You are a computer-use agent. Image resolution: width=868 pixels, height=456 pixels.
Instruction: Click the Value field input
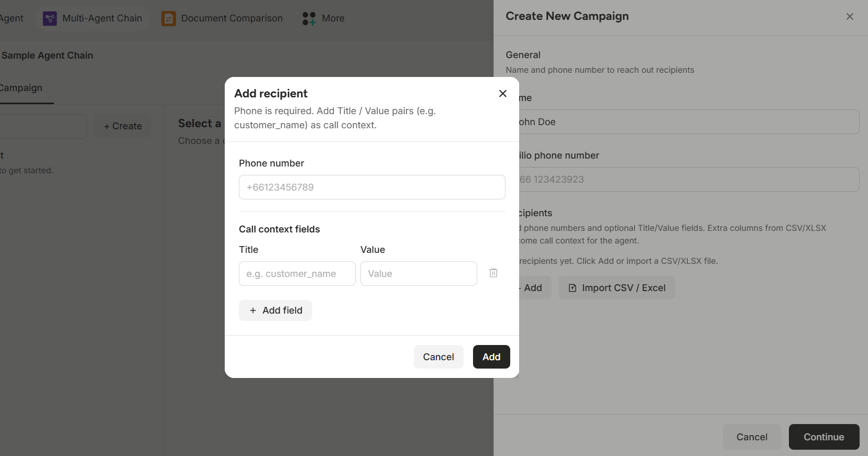(x=419, y=273)
